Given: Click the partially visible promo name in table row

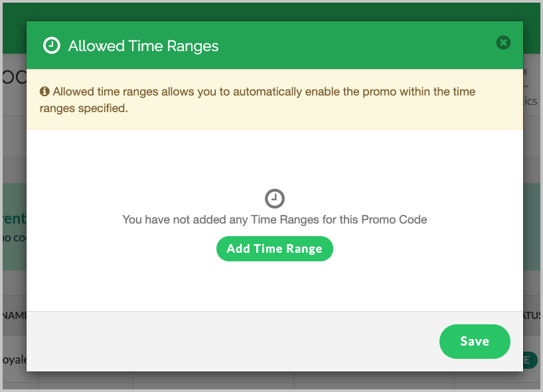Looking at the screenshot, I should coord(13,360).
